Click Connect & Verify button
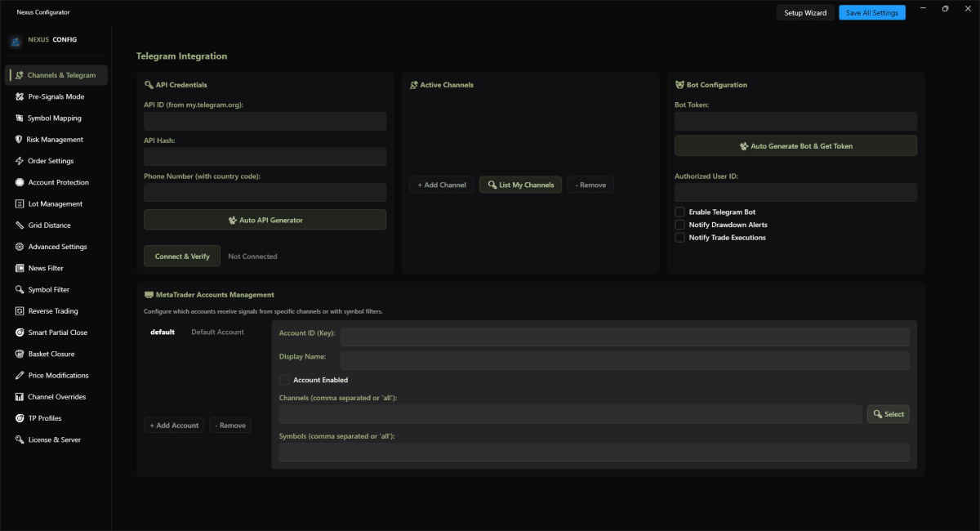Image resolution: width=980 pixels, height=531 pixels. [x=182, y=256]
